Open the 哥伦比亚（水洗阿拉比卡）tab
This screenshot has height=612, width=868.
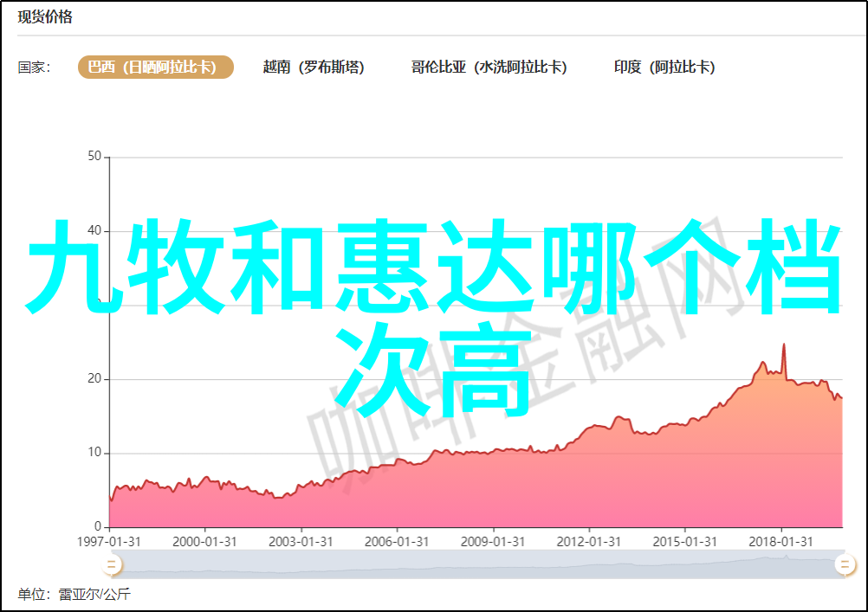489,67
